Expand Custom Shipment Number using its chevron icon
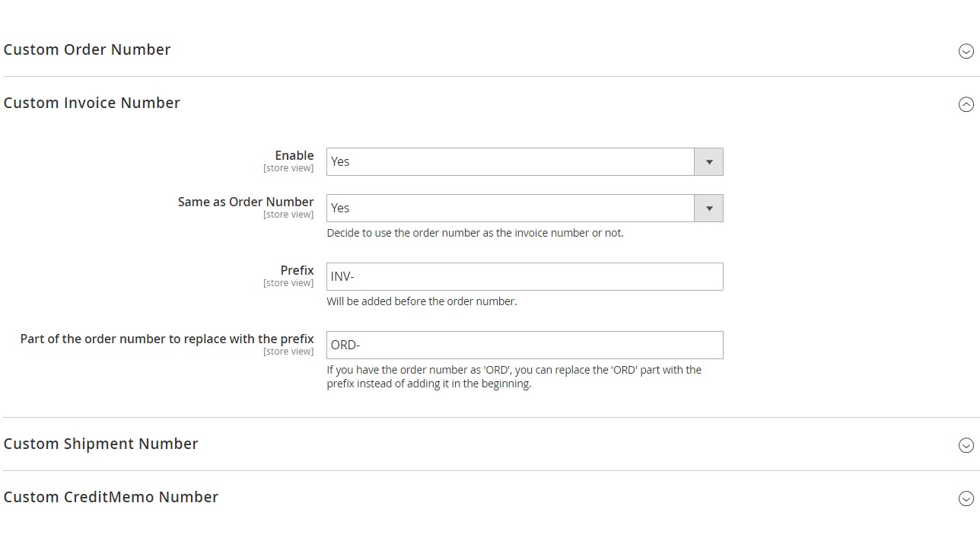 [x=966, y=445]
